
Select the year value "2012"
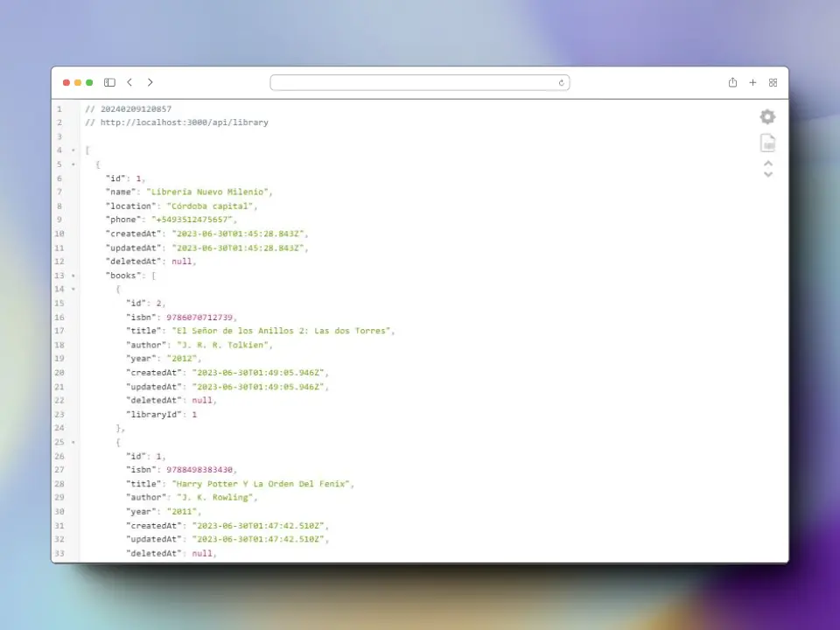click(182, 359)
